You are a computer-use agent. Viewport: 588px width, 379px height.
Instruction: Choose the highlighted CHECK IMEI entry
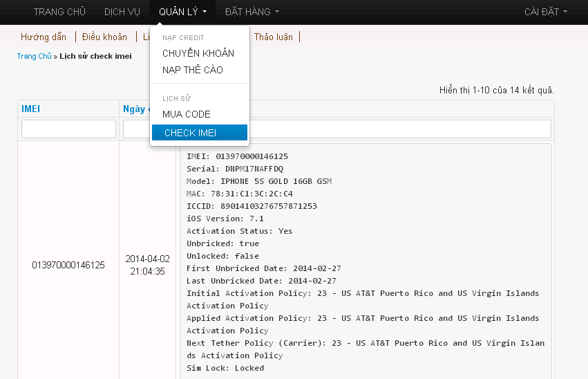coord(200,133)
